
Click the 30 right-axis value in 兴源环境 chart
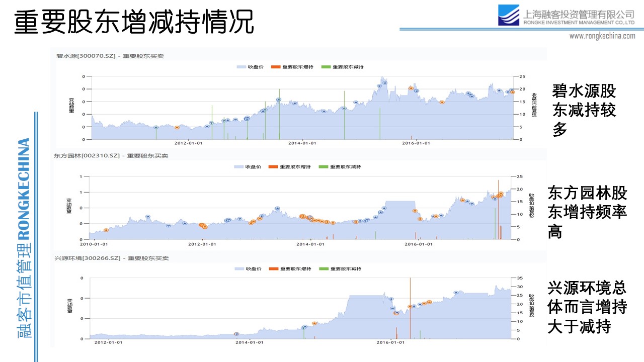click(x=519, y=287)
